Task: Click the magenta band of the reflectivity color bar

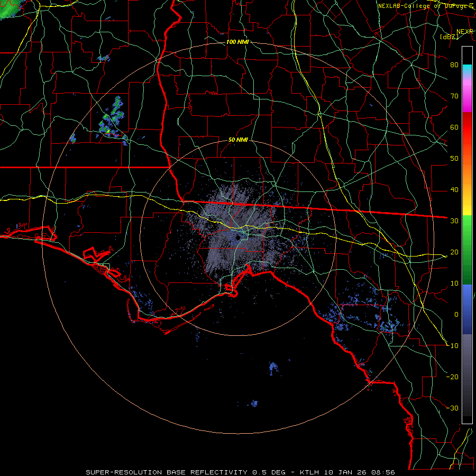Action: point(467,97)
